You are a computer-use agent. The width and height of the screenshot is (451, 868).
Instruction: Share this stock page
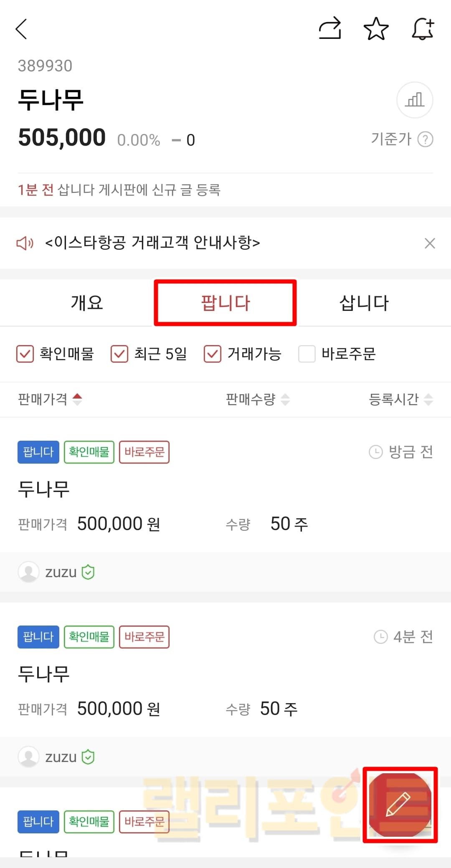(330, 29)
